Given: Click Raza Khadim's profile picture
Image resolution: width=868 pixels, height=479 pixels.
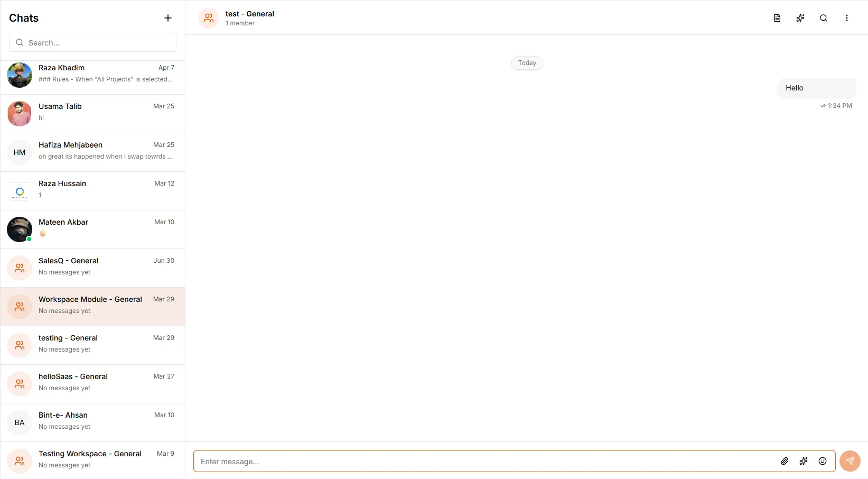Looking at the screenshot, I should point(20,75).
